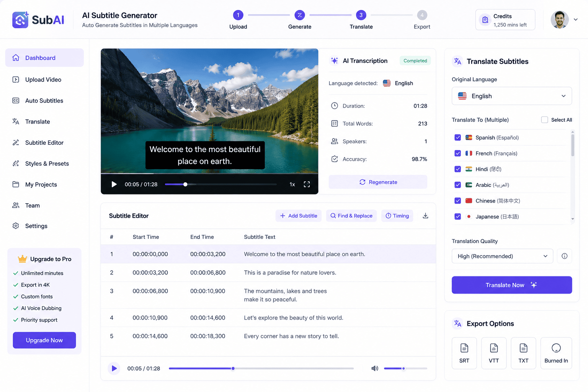Click the Duration clock icon
The width and height of the screenshot is (588, 392).
pos(334,106)
